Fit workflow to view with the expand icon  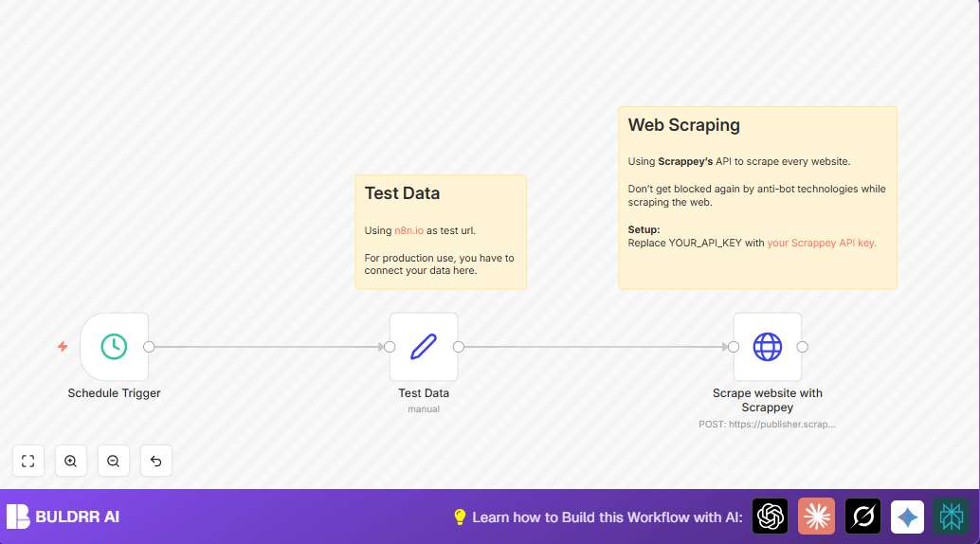28,461
